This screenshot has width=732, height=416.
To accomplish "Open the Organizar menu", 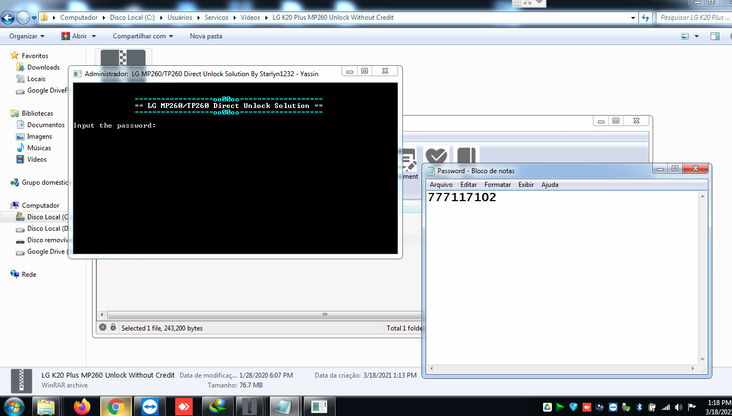I will [27, 36].
